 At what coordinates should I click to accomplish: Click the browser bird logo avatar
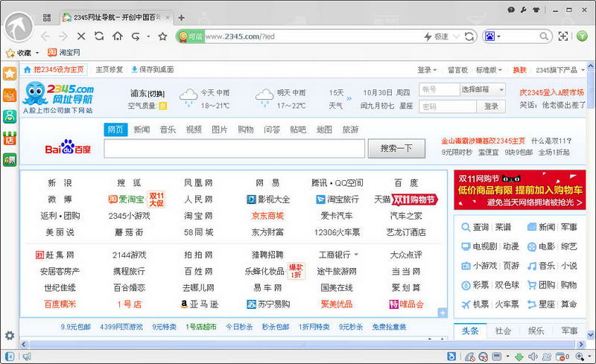(18, 27)
